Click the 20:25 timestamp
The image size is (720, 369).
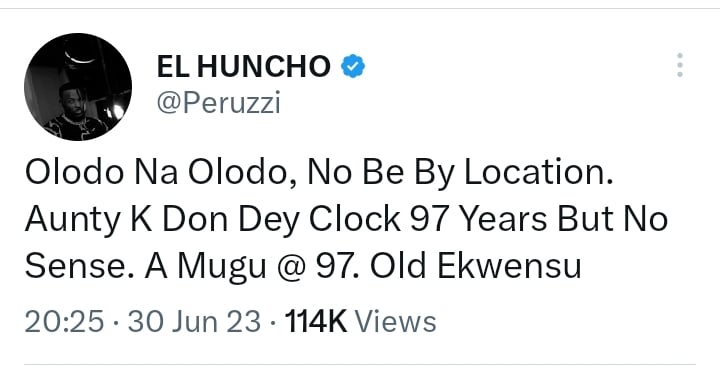coord(64,321)
